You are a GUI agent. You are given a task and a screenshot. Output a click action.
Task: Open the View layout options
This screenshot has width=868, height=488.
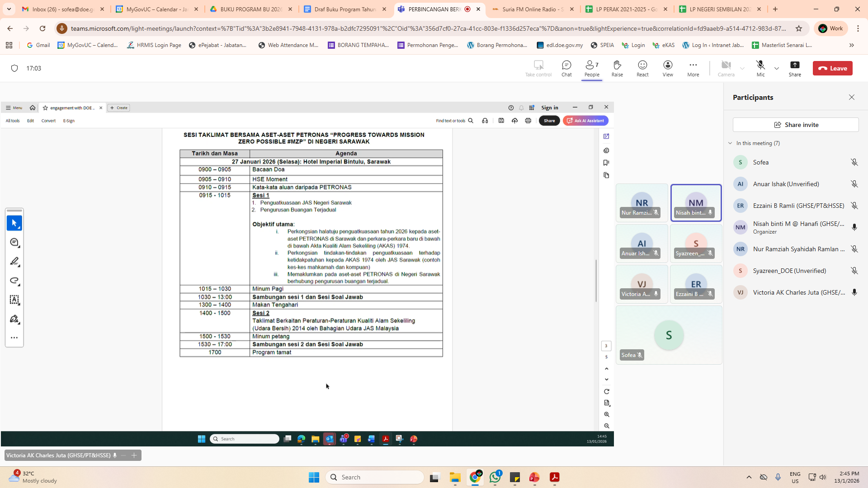tap(668, 68)
